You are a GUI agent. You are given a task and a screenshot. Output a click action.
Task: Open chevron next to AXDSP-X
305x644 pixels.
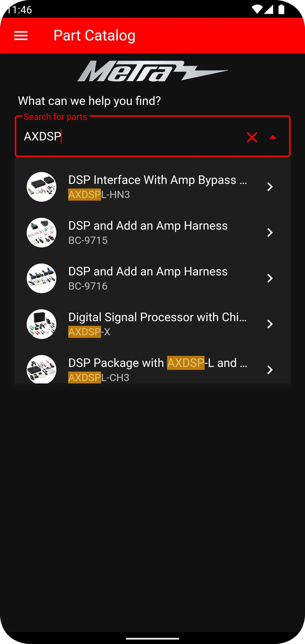pyautogui.click(x=270, y=324)
